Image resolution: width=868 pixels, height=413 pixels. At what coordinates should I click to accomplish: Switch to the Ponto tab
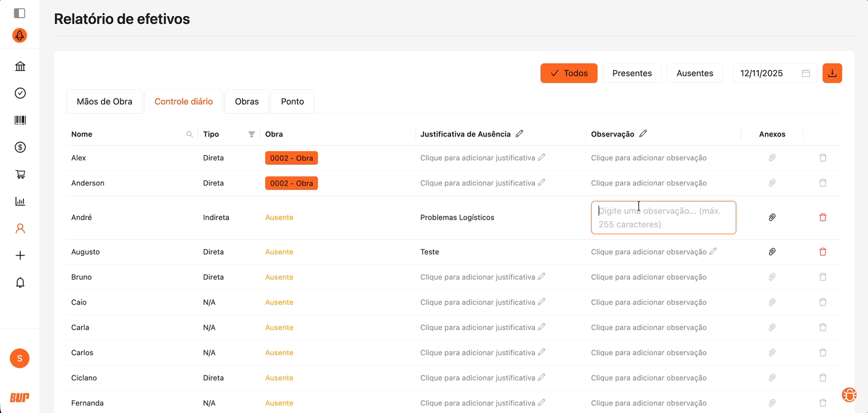coord(292,101)
